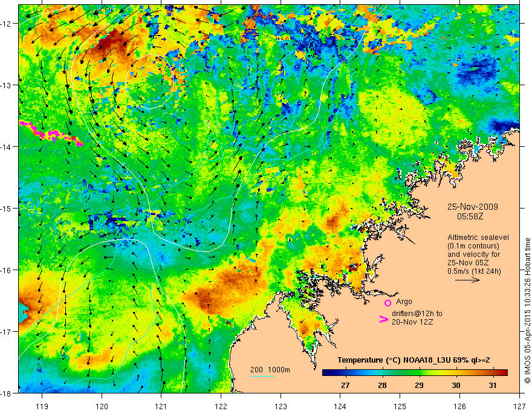Click longitude axis label 124
Viewport: 532px width, 411px height.
coord(340,406)
